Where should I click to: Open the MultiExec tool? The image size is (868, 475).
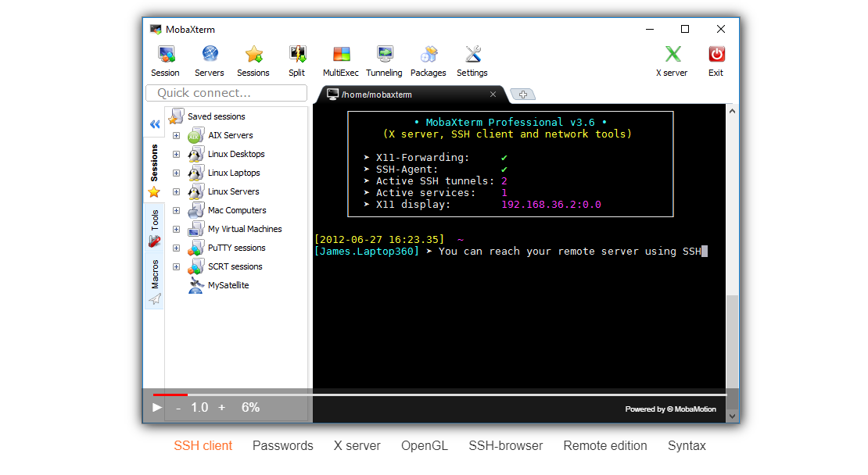click(x=340, y=61)
